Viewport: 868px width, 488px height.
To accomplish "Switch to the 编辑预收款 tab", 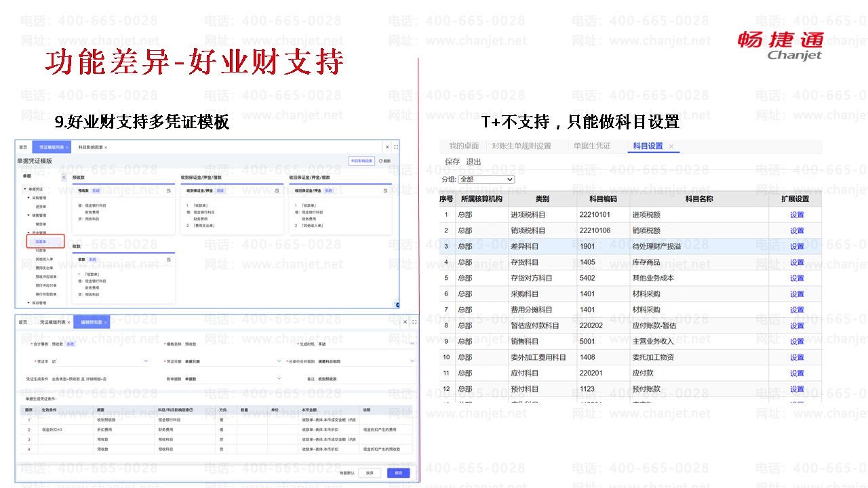I will [x=92, y=323].
